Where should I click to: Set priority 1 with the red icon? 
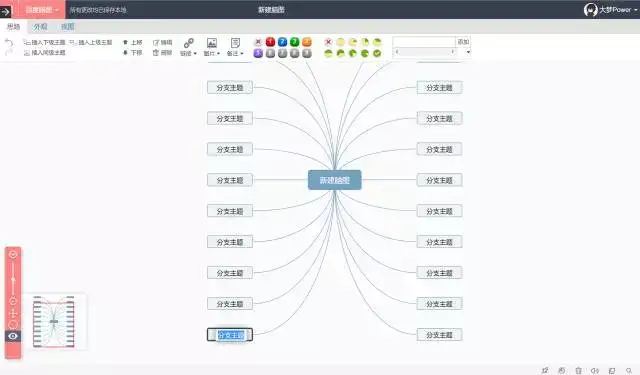pyautogui.click(x=270, y=42)
